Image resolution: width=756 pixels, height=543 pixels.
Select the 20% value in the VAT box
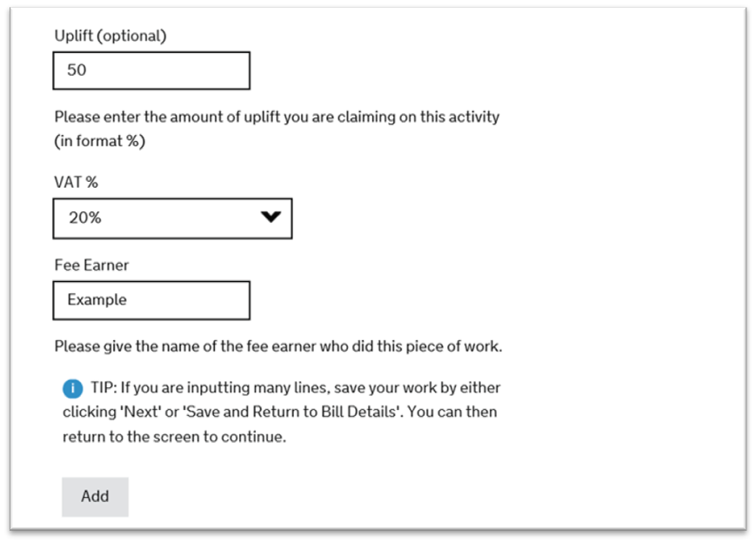click(84, 218)
